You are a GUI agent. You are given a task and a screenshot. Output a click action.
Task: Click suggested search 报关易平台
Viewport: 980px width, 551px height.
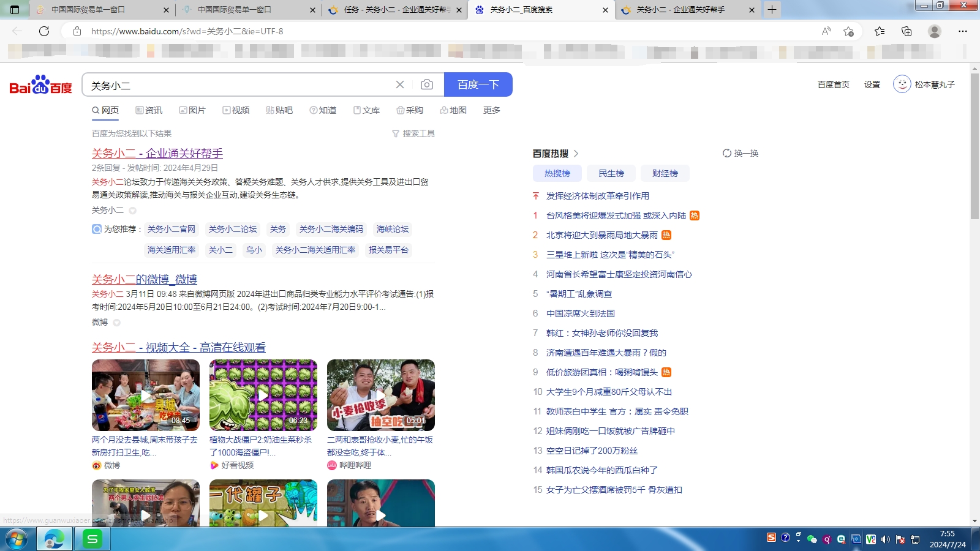tap(388, 250)
